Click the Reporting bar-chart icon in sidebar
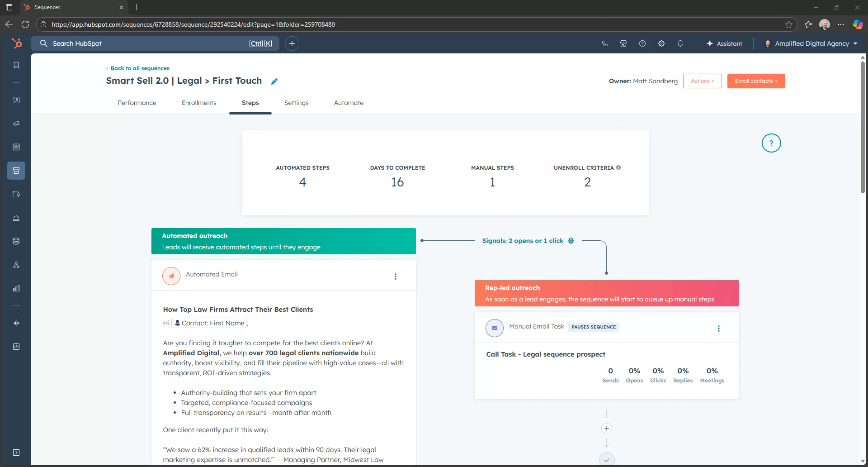Viewport: 868px width, 467px height. [x=16, y=288]
